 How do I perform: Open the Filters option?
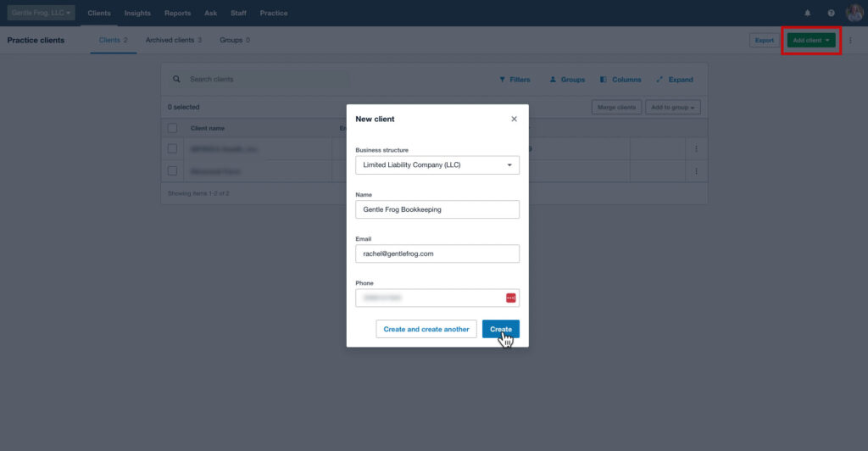(515, 80)
